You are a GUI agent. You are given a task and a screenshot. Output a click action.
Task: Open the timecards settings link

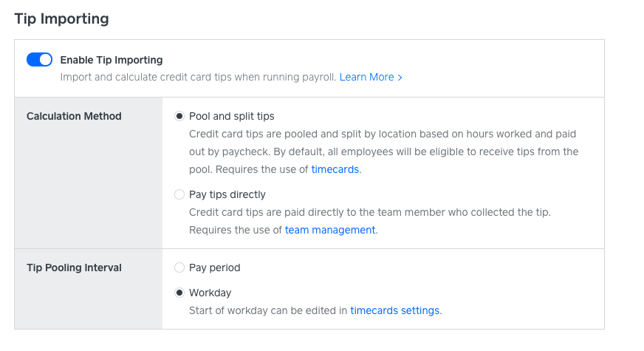(x=394, y=310)
